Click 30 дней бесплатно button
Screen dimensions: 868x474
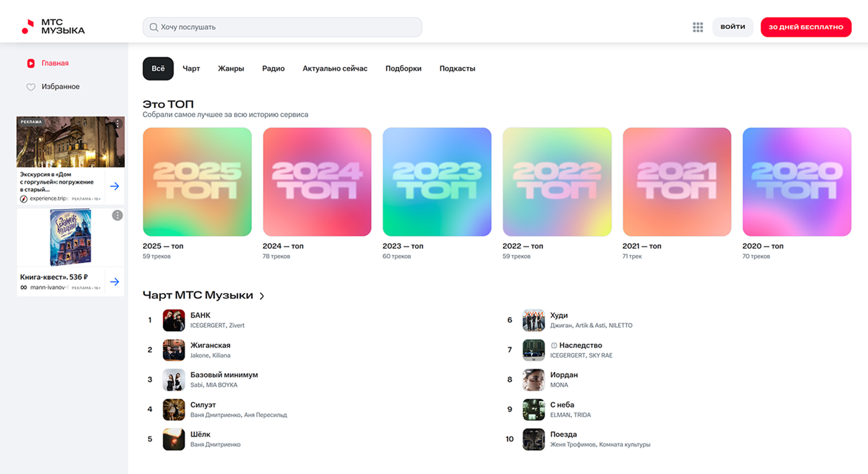coord(805,27)
